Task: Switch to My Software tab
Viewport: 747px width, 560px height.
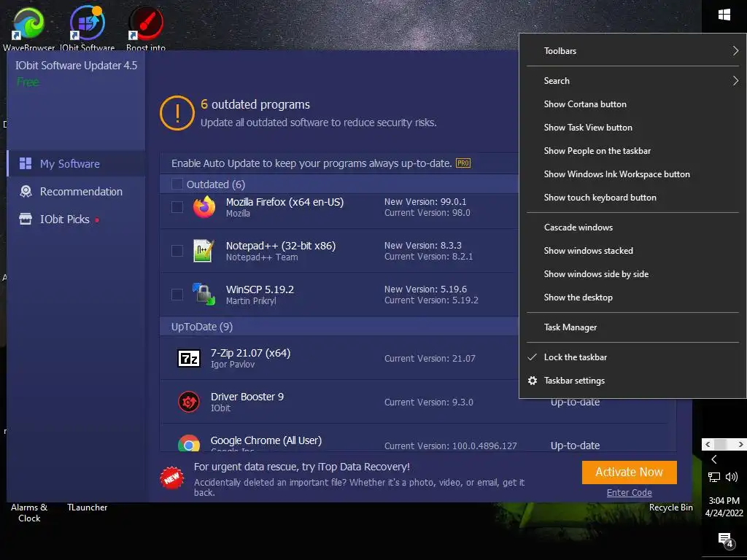Action: point(76,164)
